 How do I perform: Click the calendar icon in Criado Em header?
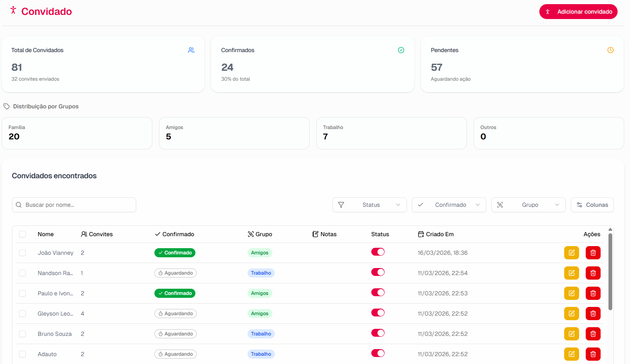tap(421, 234)
